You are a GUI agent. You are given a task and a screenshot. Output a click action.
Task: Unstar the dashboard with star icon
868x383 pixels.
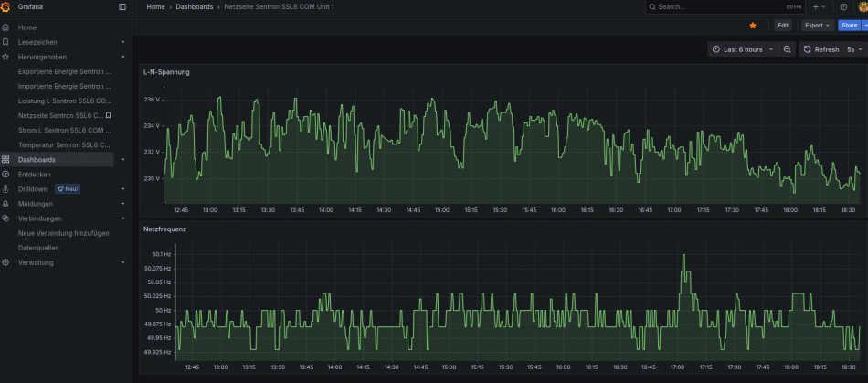click(x=752, y=26)
